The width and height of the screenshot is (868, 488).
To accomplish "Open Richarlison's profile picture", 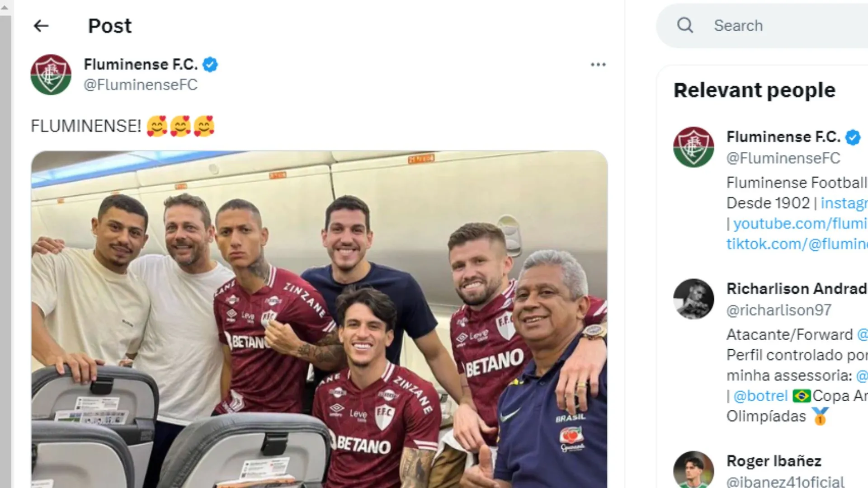I will (x=693, y=299).
